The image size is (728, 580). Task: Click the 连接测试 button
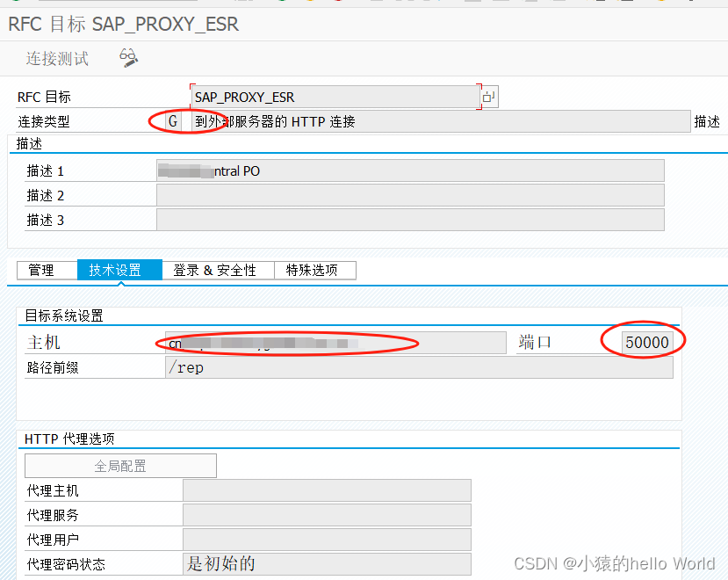[56, 58]
